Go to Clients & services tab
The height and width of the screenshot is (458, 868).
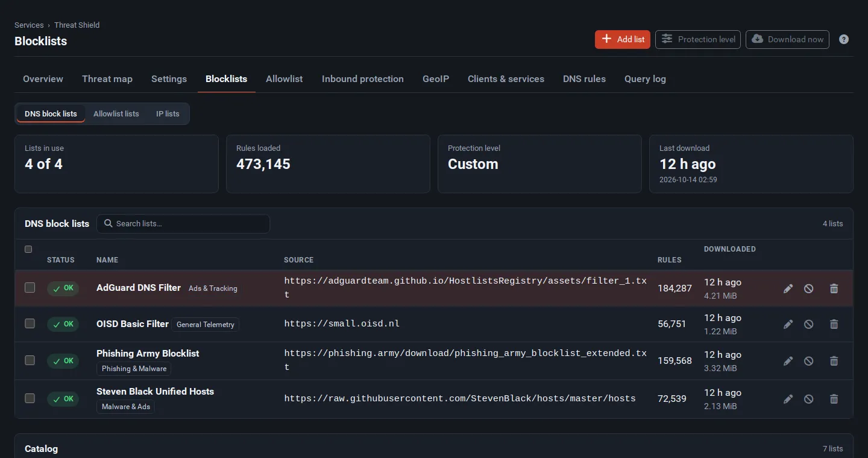click(x=506, y=79)
